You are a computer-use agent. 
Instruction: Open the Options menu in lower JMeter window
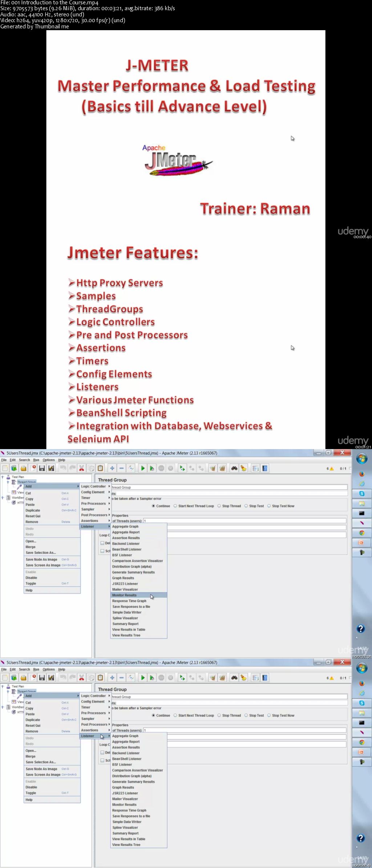48,669
